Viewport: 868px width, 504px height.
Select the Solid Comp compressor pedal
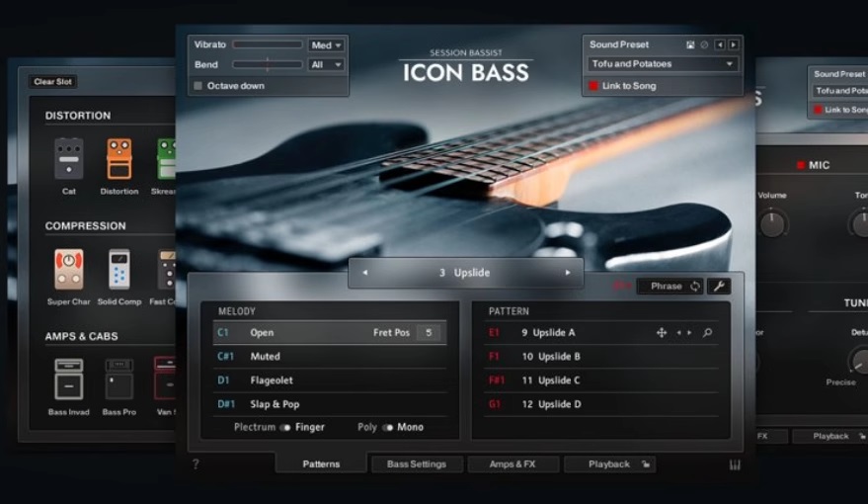point(119,270)
